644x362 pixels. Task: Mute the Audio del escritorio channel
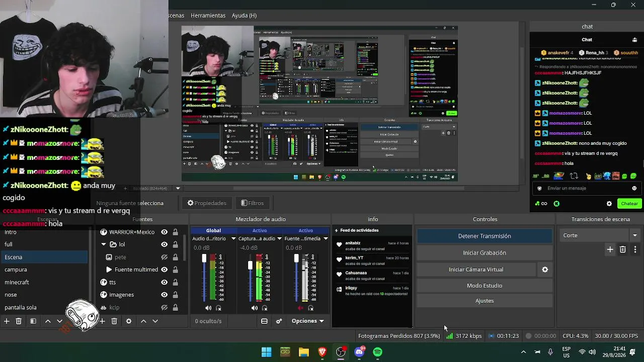pyautogui.click(x=208, y=308)
